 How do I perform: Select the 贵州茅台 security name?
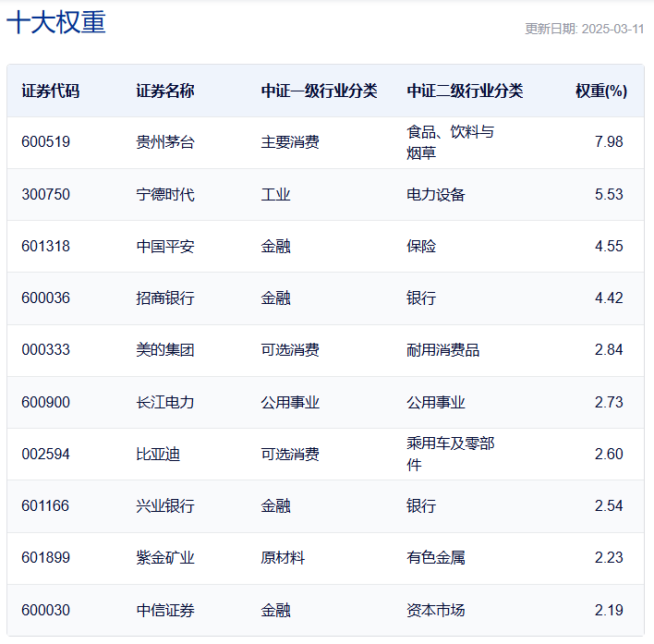tap(165, 142)
